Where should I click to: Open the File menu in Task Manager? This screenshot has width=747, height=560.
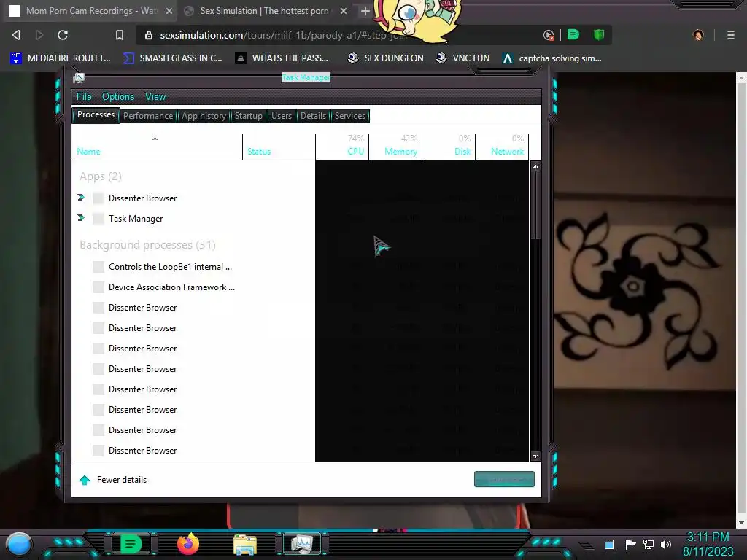pyautogui.click(x=84, y=97)
